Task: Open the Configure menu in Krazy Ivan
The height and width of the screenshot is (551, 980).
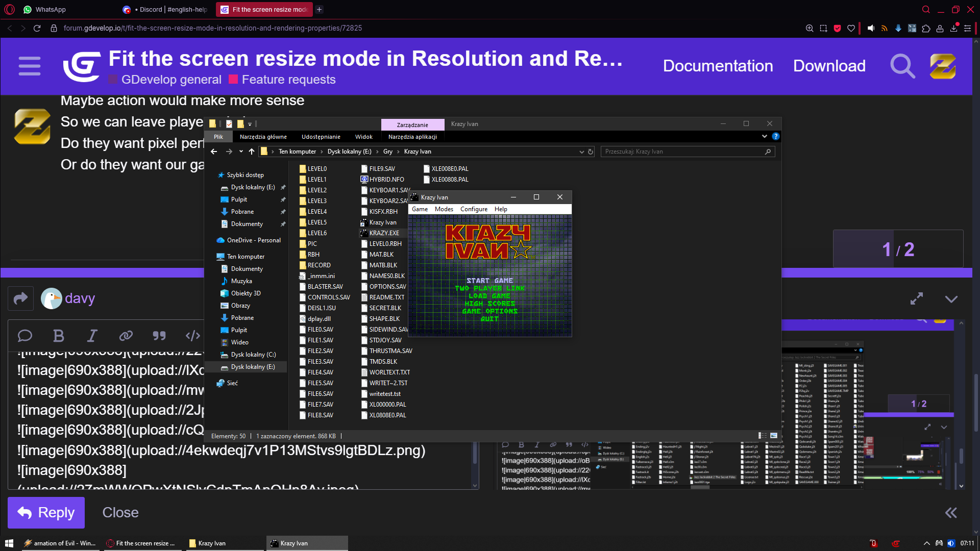Action: (x=474, y=209)
